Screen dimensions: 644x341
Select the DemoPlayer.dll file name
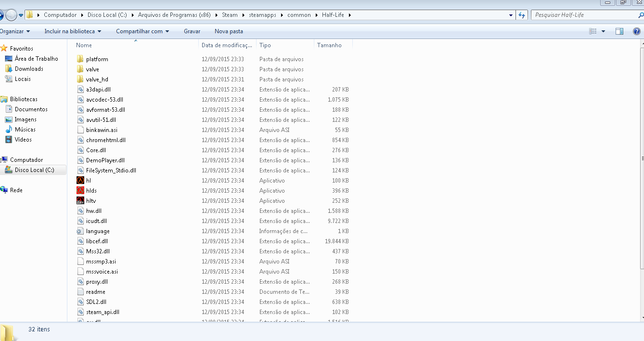[x=105, y=160]
